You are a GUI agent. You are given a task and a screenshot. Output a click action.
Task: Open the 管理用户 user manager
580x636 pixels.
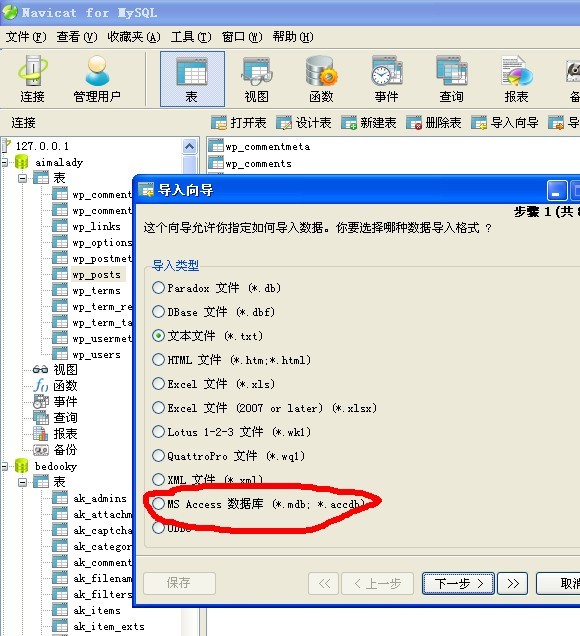[97, 79]
